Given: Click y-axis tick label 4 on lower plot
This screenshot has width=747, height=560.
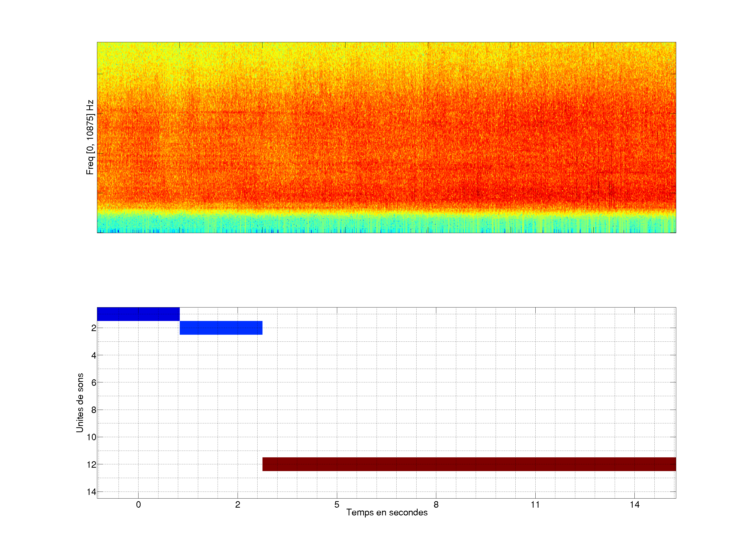Looking at the screenshot, I should pos(94,355).
